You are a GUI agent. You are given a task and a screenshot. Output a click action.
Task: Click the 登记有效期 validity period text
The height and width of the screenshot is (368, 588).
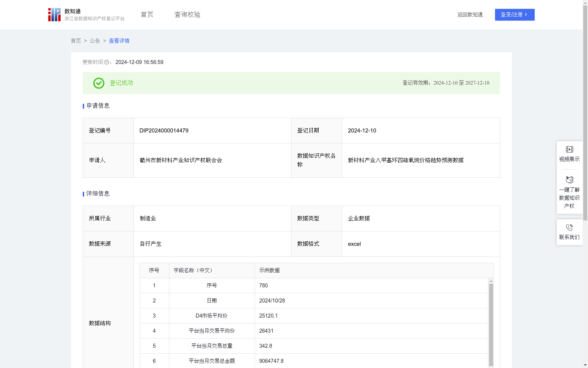pos(446,83)
